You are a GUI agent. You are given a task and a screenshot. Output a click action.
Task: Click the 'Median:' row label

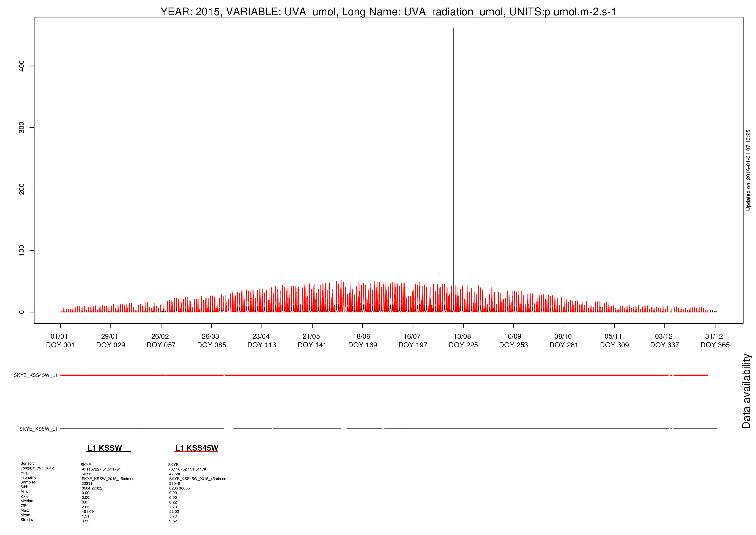[x=27, y=501]
